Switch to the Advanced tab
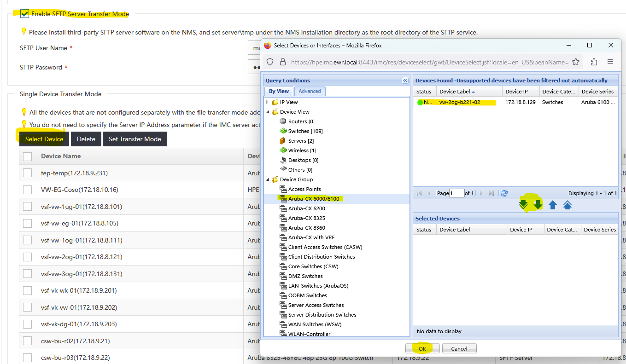The width and height of the screenshot is (626, 364). (x=310, y=91)
